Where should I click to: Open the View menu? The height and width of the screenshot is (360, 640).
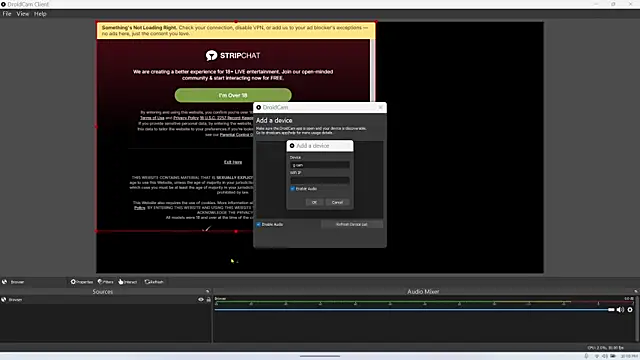23,13
